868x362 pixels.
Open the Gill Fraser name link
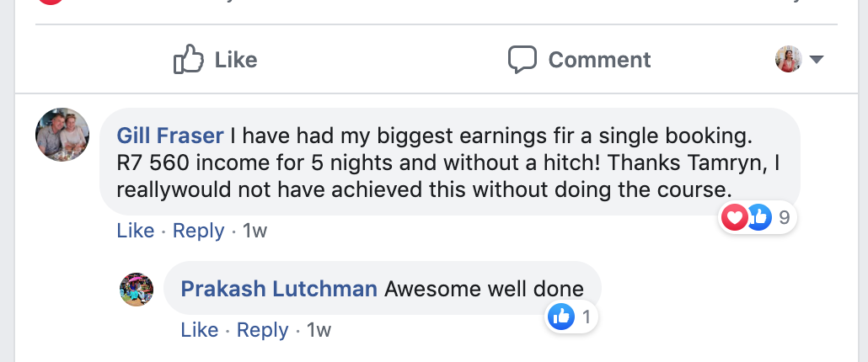169,136
